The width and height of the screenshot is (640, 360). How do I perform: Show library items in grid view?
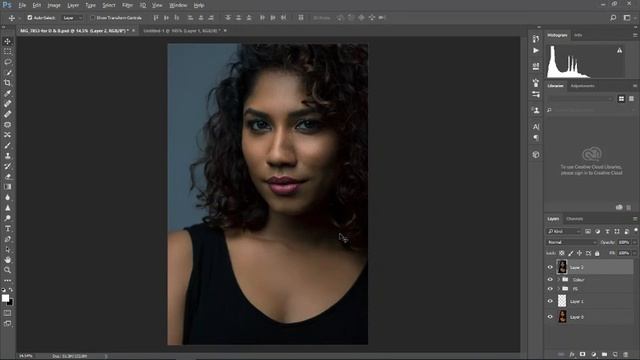[621, 99]
